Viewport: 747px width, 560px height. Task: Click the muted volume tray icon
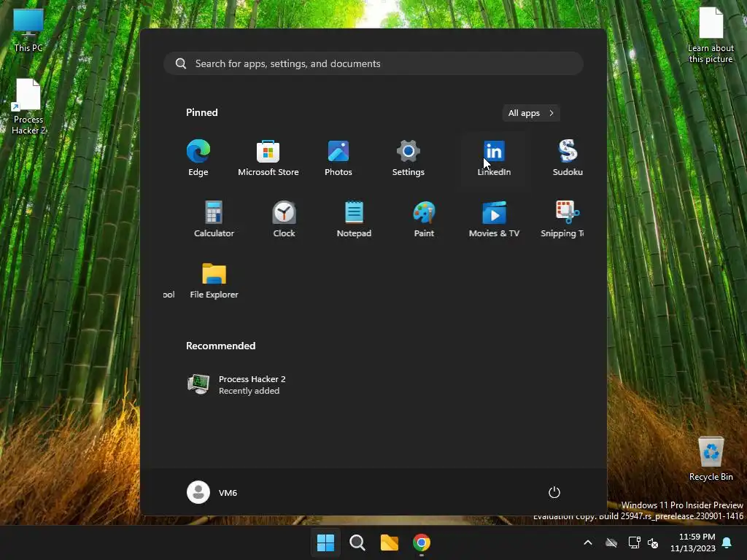click(x=653, y=542)
